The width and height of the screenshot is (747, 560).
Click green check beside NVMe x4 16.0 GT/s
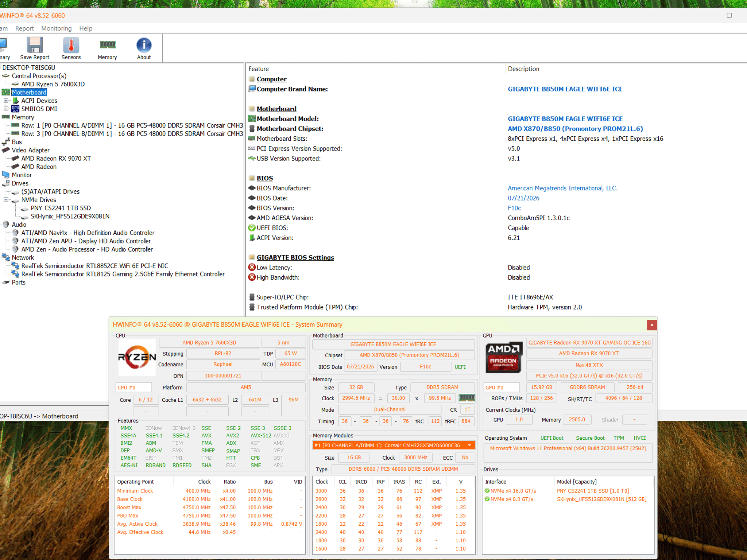(487, 490)
